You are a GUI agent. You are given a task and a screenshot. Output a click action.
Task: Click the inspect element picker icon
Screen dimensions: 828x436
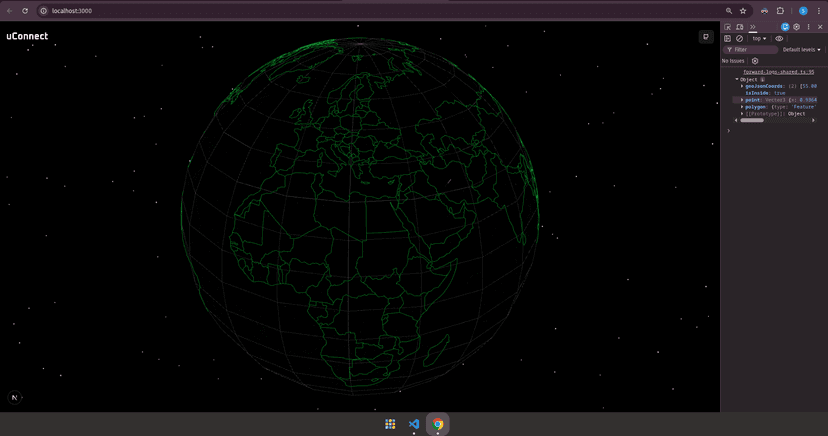pyautogui.click(x=728, y=27)
